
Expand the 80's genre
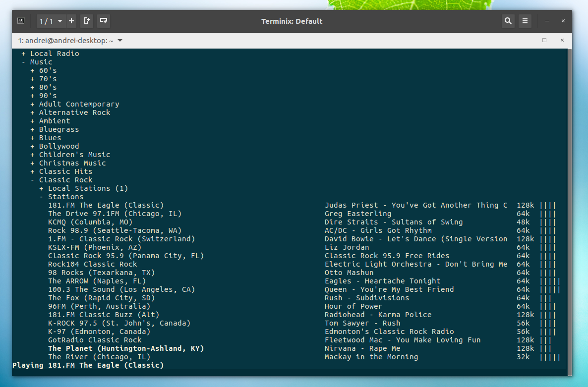tap(44, 87)
